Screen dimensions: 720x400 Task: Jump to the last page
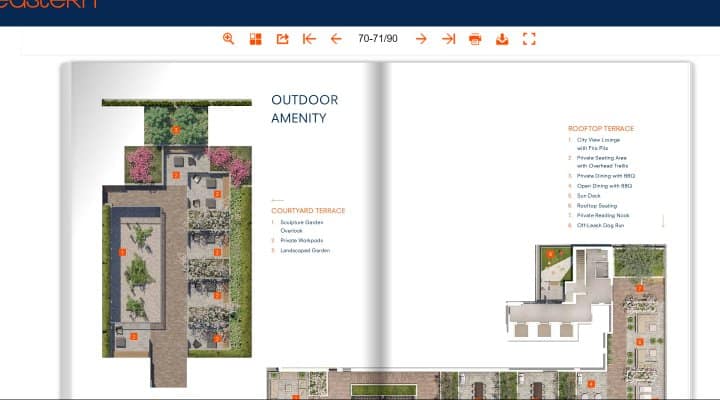(x=449, y=39)
